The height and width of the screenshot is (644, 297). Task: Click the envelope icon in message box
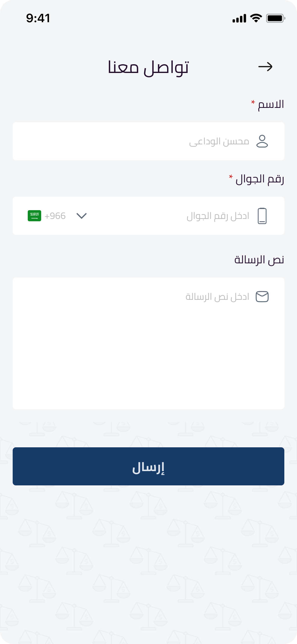point(262,297)
